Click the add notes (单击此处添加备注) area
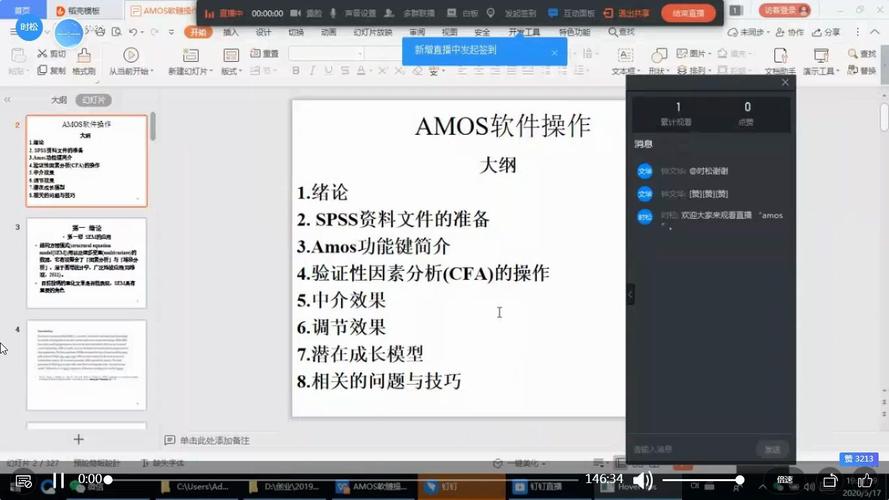 click(214, 440)
